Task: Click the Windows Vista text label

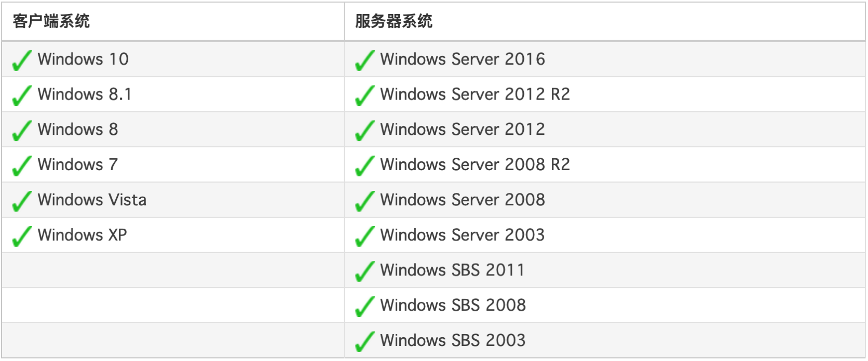Action: pos(92,200)
